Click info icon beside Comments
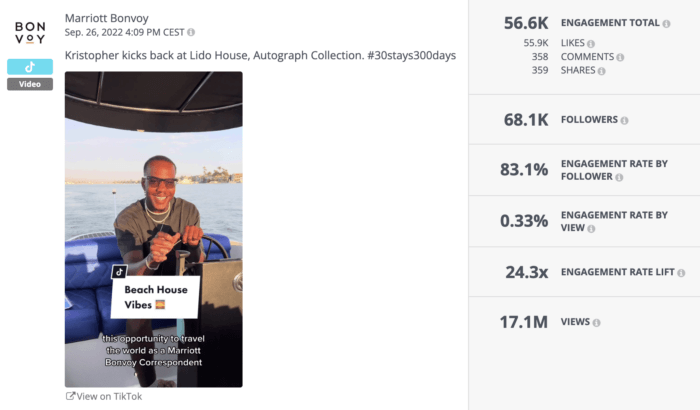 [619, 58]
